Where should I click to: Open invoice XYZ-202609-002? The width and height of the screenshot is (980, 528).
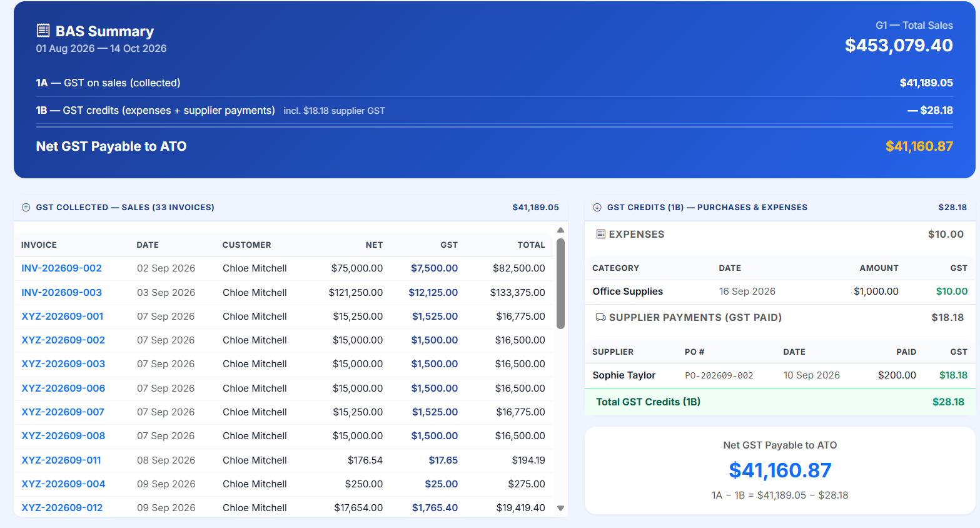coord(63,340)
